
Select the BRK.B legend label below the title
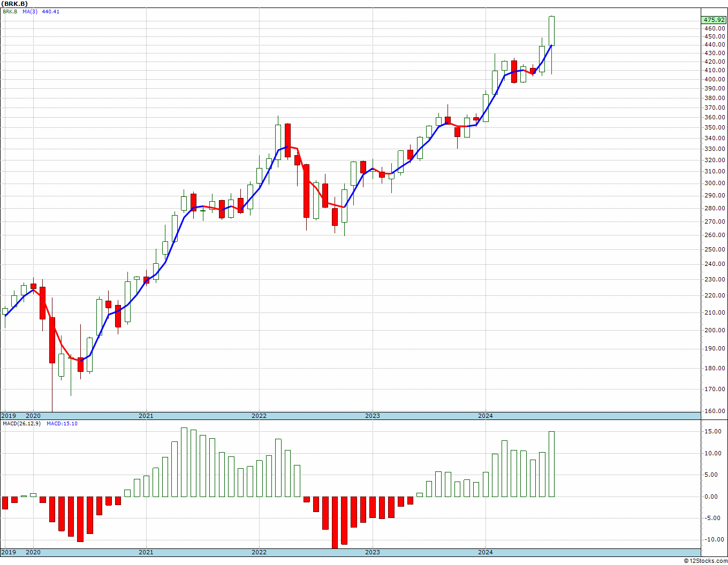pyautogui.click(x=10, y=11)
